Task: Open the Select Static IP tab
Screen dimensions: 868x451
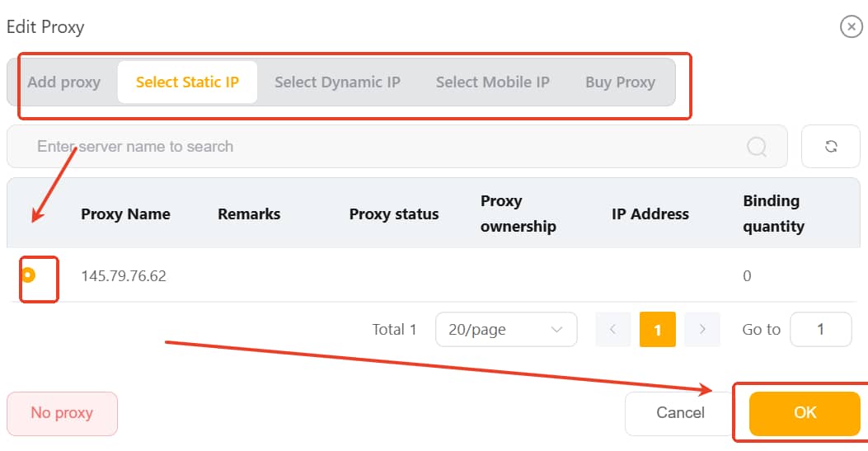Action: tap(187, 82)
